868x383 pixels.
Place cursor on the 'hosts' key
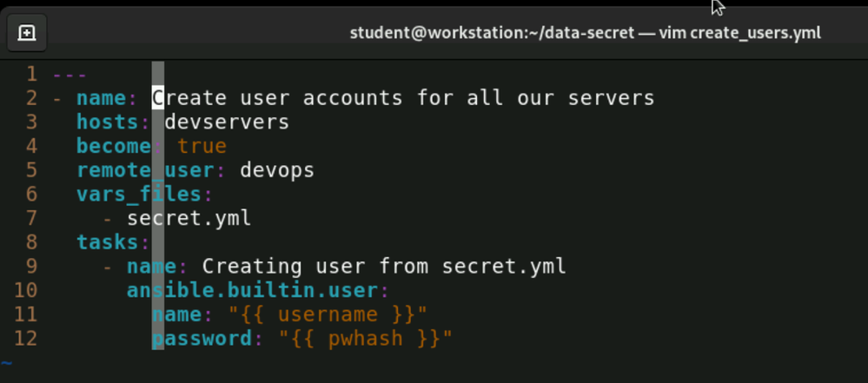click(108, 122)
